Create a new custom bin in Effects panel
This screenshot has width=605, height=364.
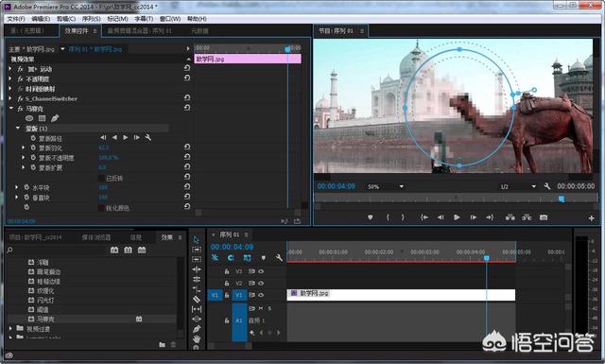[162, 344]
